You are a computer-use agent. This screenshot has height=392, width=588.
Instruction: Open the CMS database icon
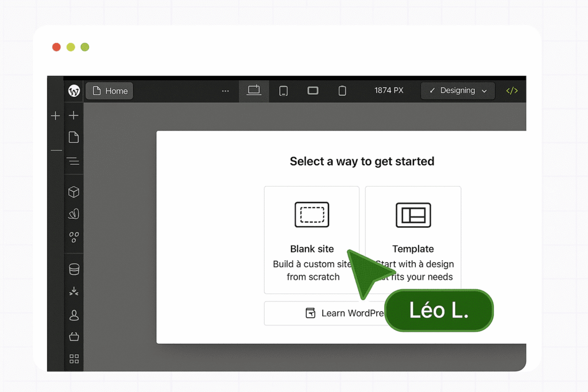click(73, 269)
